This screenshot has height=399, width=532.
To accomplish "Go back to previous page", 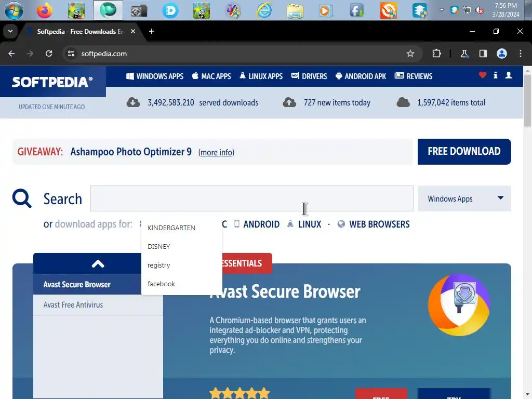I will pos(11,54).
